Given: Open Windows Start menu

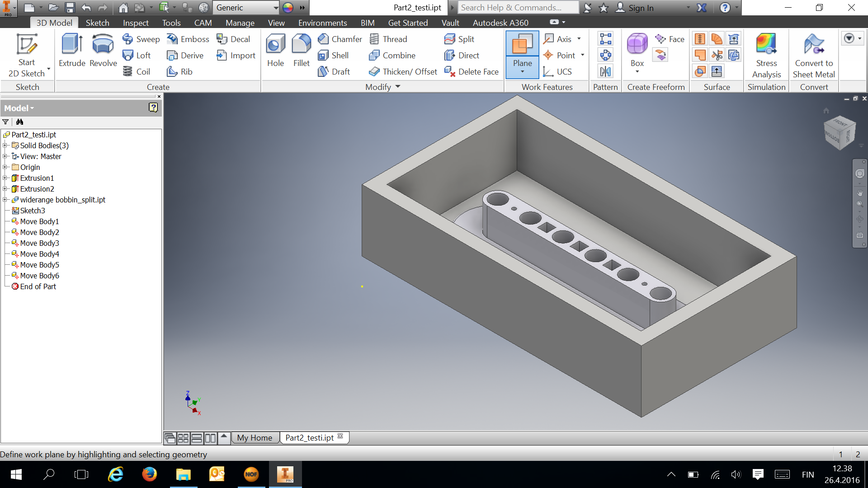Looking at the screenshot, I should point(16,474).
